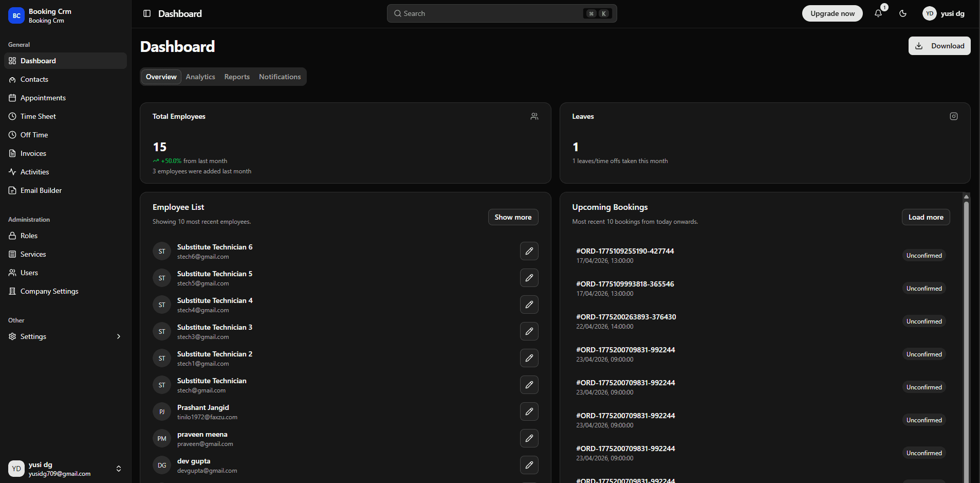Click the Total Employees people icon
The width and height of the screenshot is (980, 483).
[x=534, y=116]
